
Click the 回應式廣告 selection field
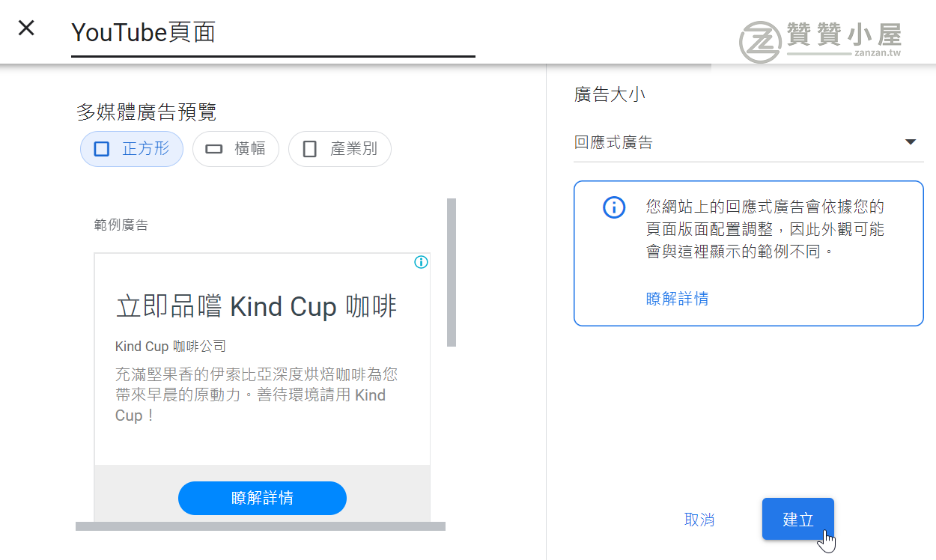749,142
